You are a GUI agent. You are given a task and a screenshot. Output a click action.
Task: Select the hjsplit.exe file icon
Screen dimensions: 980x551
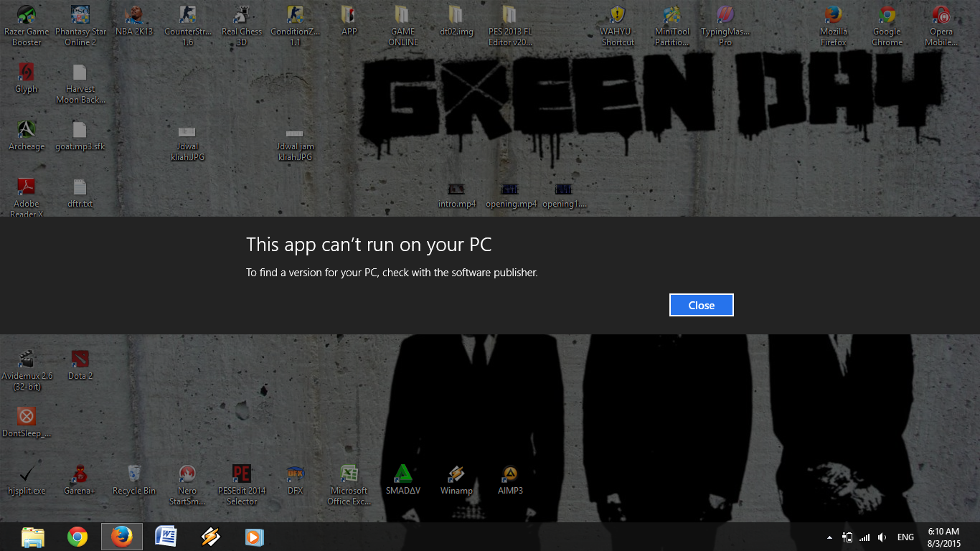[27, 480]
